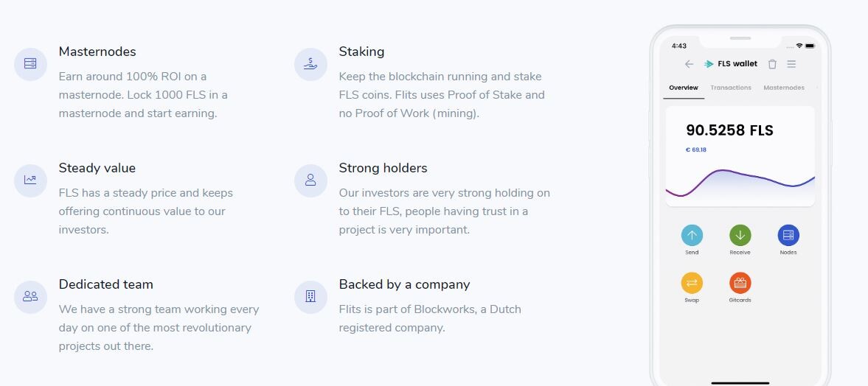Tap the orange Giftcards icon
Screen dimensions: 868x386
click(x=740, y=283)
